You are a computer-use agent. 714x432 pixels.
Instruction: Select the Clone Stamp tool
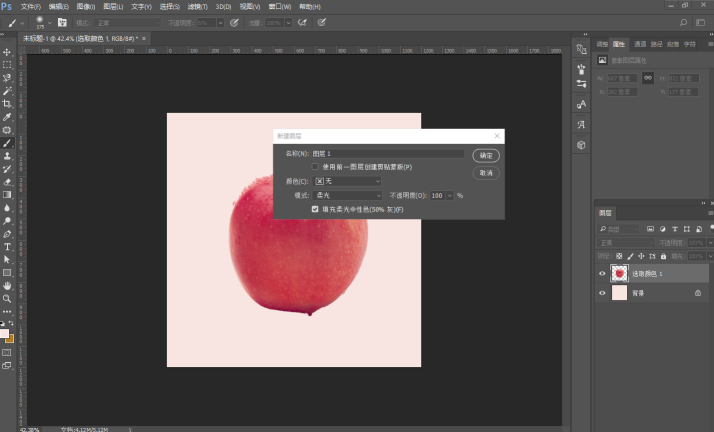pos(7,156)
